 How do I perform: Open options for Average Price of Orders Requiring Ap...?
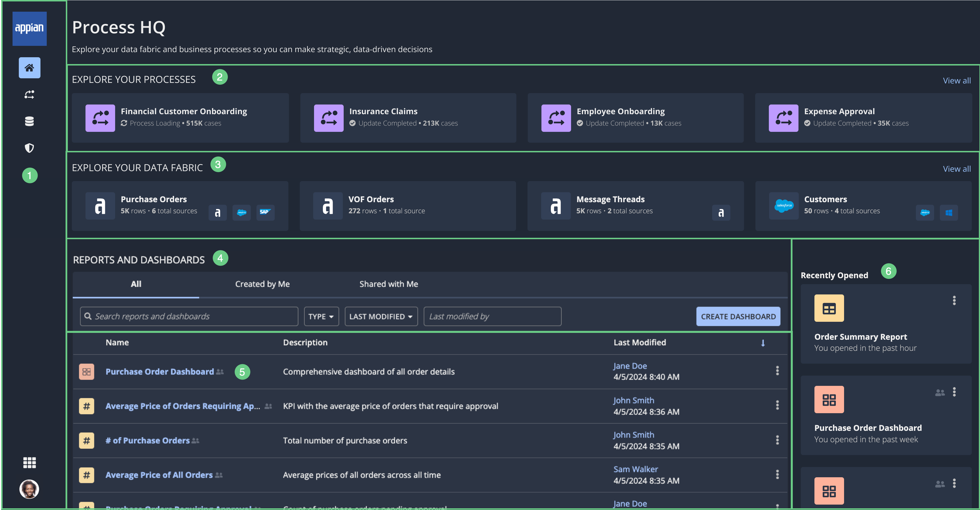777,405
